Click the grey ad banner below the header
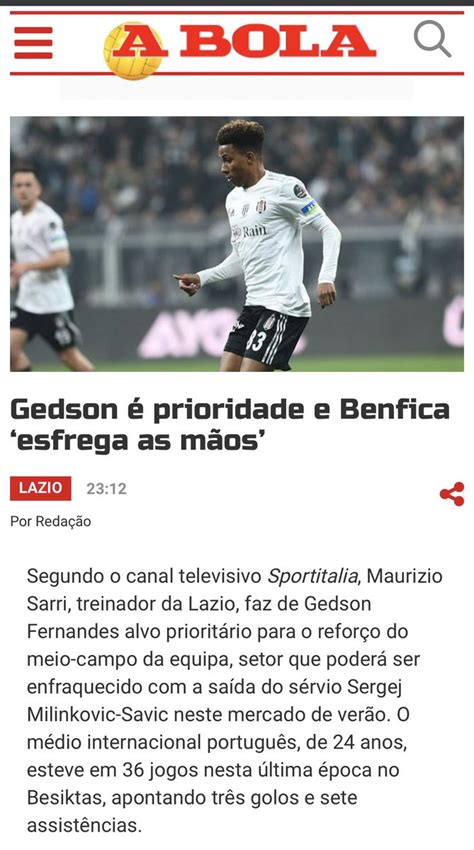This screenshot has height=850, width=474. pyautogui.click(x=236, y=89)
